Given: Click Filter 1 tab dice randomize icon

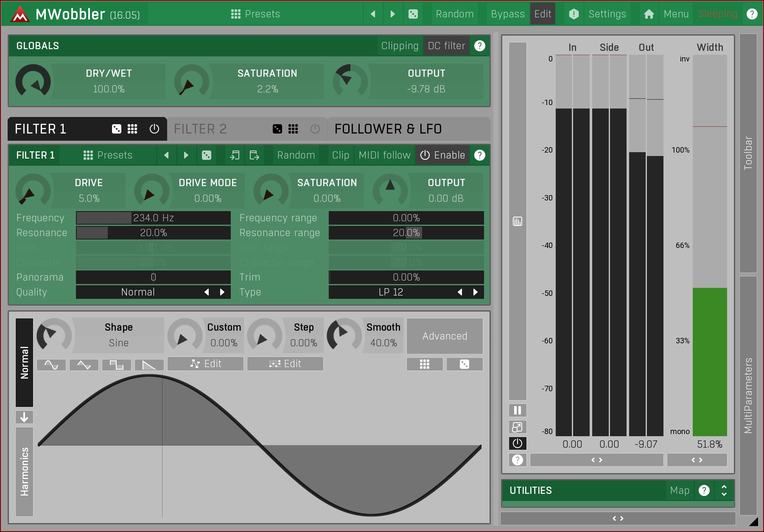Looking at the screenshot, I should 116,129.
